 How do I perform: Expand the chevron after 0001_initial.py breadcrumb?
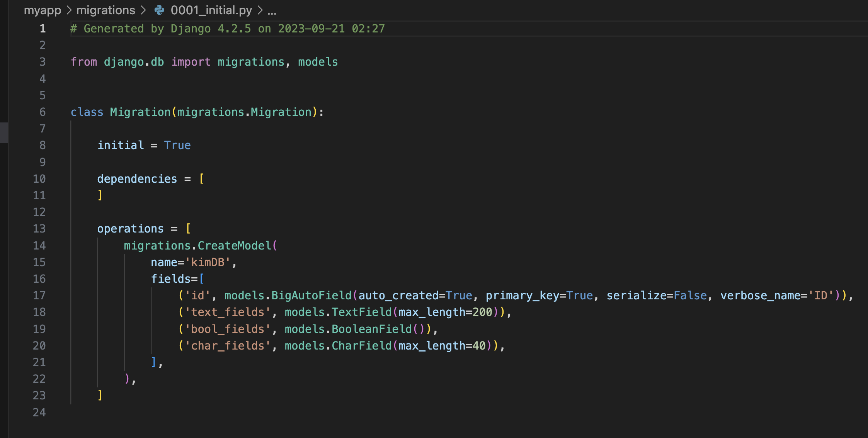pos(260,10)
